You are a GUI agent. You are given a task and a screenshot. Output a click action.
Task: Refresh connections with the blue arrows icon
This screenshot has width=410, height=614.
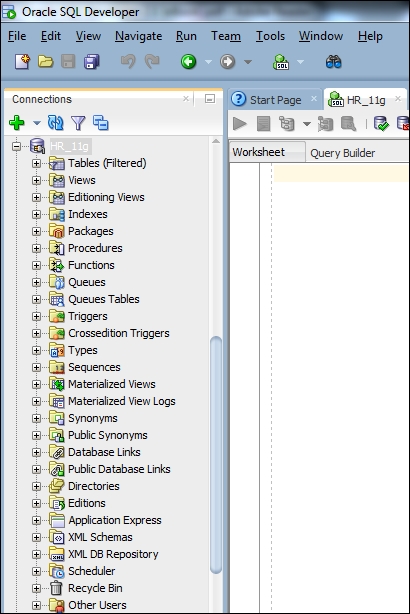coord(55,123)
